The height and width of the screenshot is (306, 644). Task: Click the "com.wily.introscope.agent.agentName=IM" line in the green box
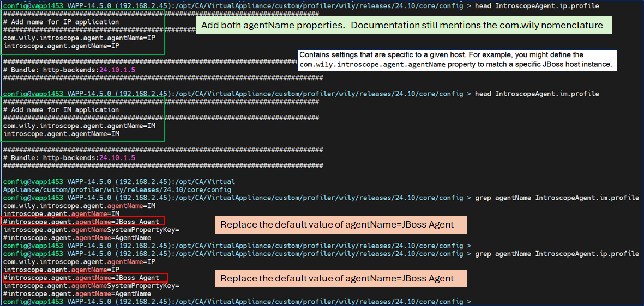coord(79,126)
